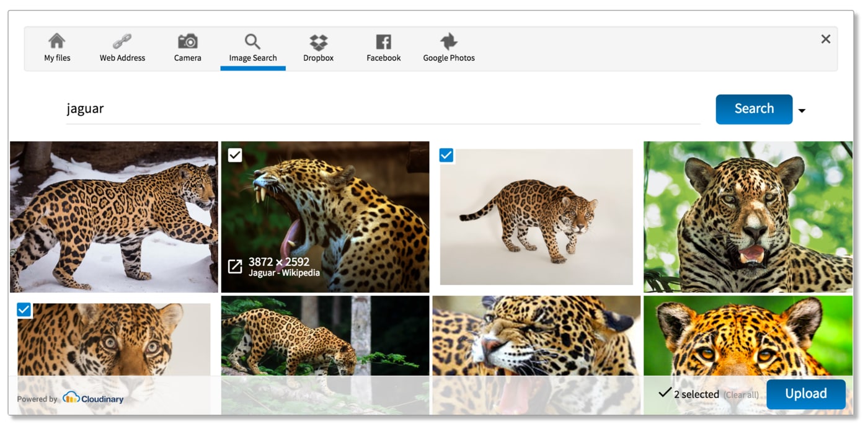Toggle checkbox on the roaring jaguar image
The image size is (868, 434).
[x=235, y=155]
